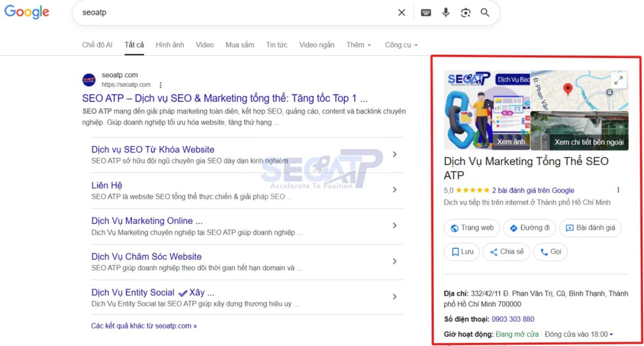
Task: Expand the map with the fullscreen arrow icon
Action: coord(619,80)
